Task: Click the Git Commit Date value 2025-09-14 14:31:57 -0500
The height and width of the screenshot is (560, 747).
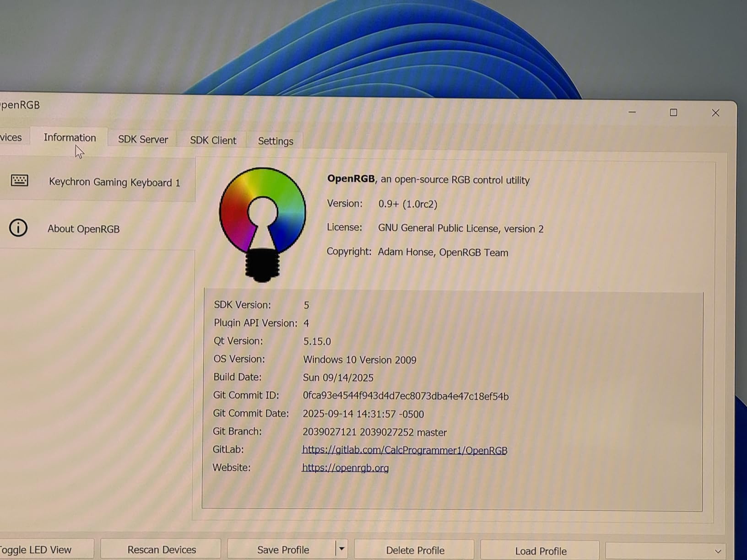Action: click(x=363, y=414)
